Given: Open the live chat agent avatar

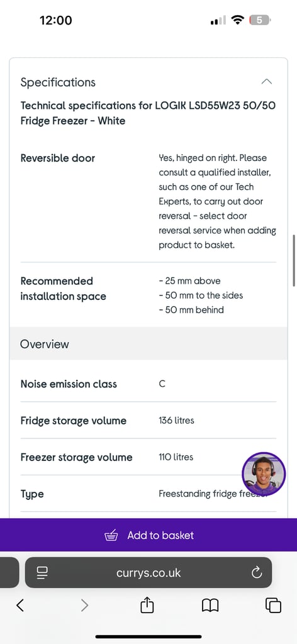Looking at the screenshot, I should [264, 474].
